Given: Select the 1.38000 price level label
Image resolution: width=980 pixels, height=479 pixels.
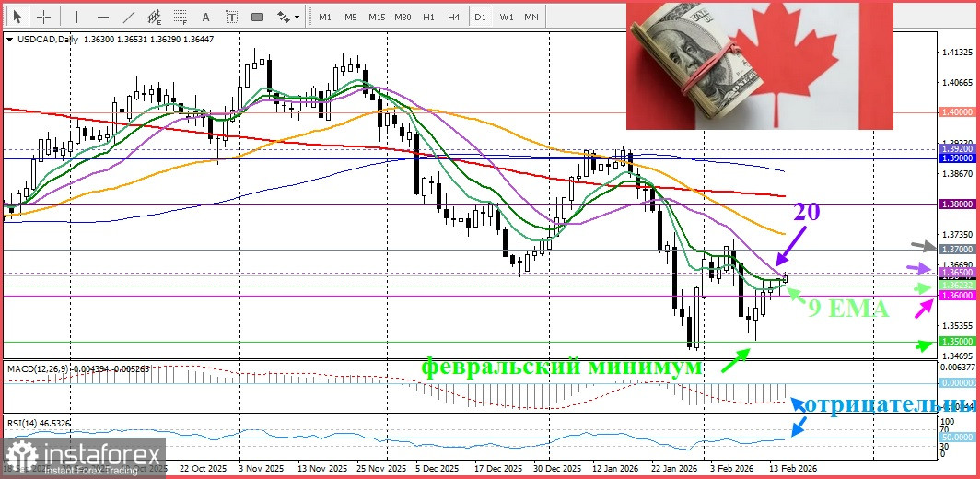Looking at the screenshot, I should 956,204.
